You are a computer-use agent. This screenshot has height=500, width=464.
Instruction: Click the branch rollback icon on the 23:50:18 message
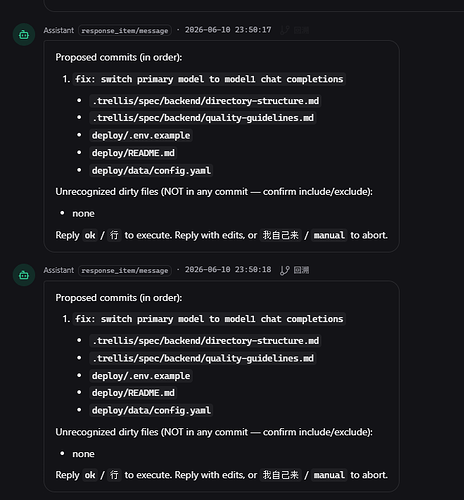click(x=285, y=270)
